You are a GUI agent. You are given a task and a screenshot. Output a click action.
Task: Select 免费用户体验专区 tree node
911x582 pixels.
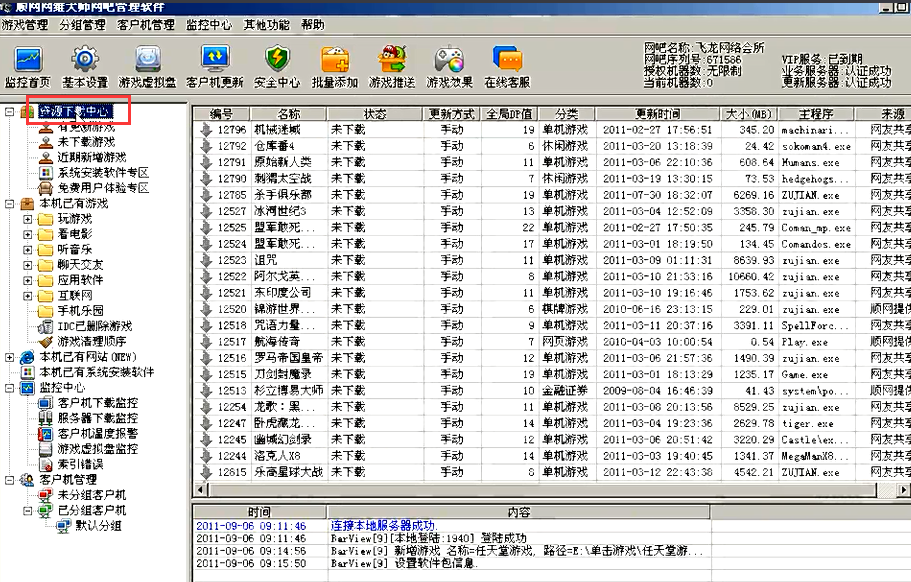pos(103,188)
